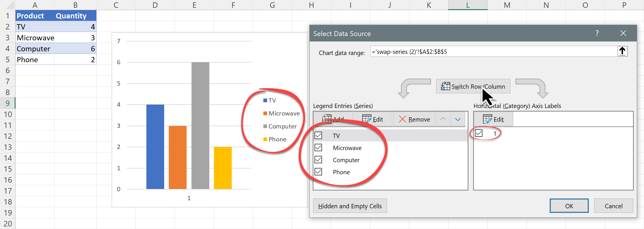The height and width of the screenshot is (229, 644).
Task: Click the TV legend entry in chart
Action: 270,100
